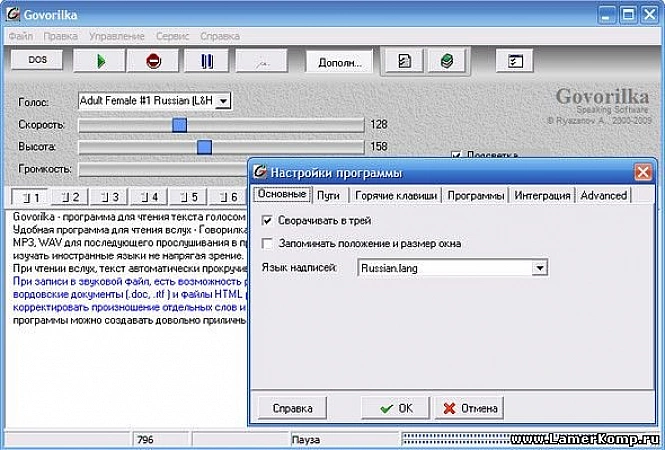Toggle the 'Подсветка' checkbox in main window
The image size is (665, 450).
(x=456, y=155)
